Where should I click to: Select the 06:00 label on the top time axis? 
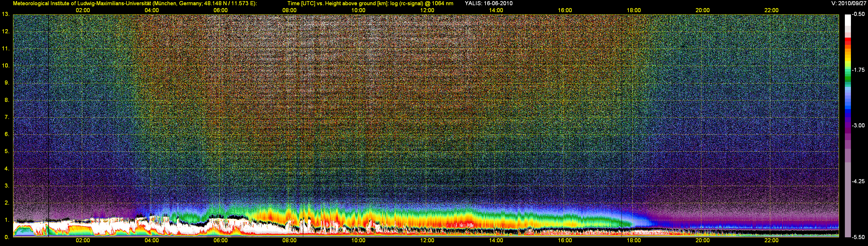[220, 10]
